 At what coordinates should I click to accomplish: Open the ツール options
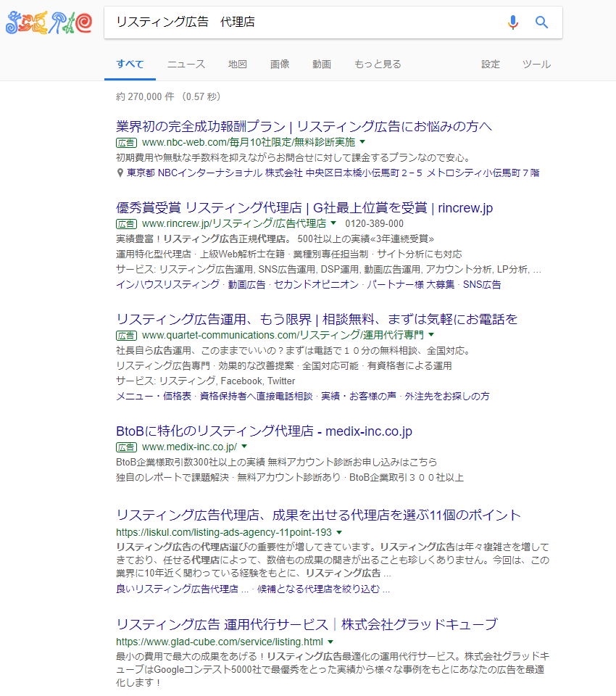click(536, 64)
